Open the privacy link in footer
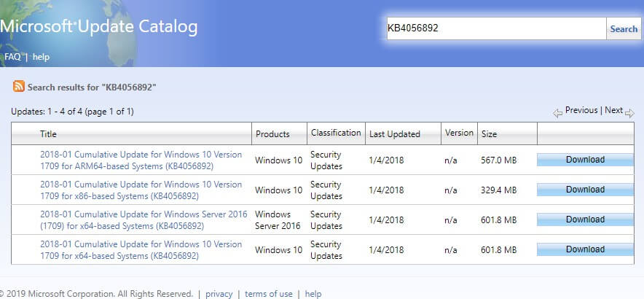This screenshot has height=299, width=644. tap(219, 294)
